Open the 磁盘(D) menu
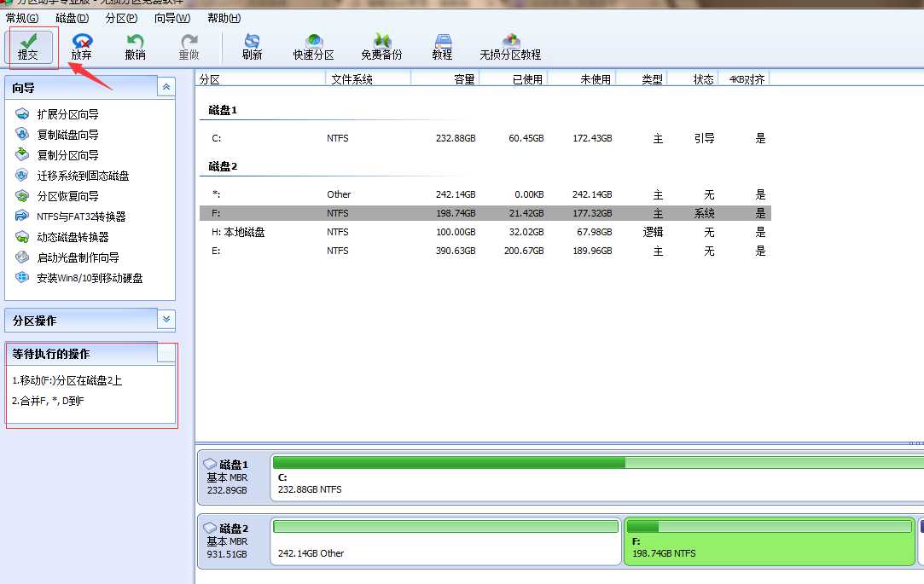This screenshot has width=924, height=584. click(x=72, y=18)
